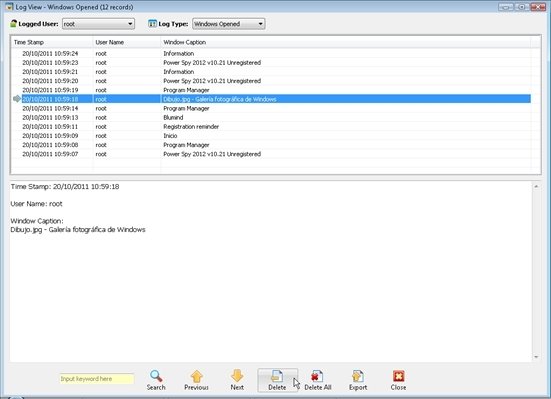Open the Log Type dropdown
Viewport: 551px width, 399px height.
click(x=228, y=24)
